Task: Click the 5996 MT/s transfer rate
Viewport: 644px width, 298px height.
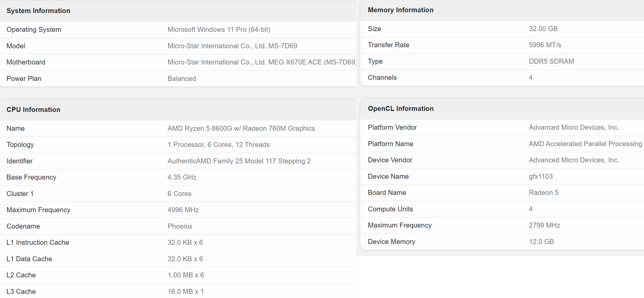Action: click(545, 45)
